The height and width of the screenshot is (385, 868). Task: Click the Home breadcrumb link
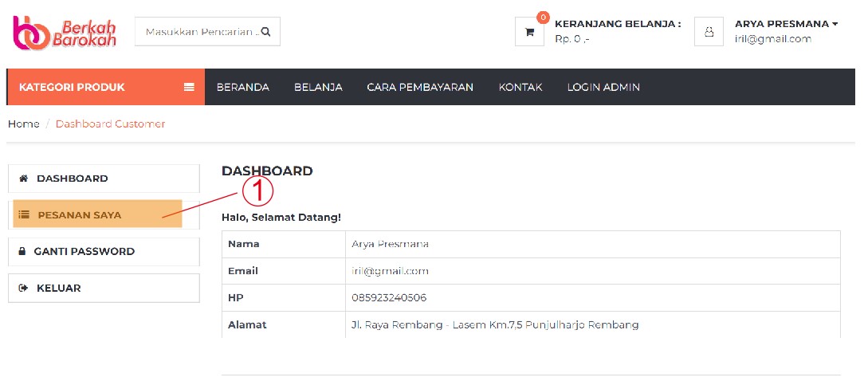pos(24,124)
